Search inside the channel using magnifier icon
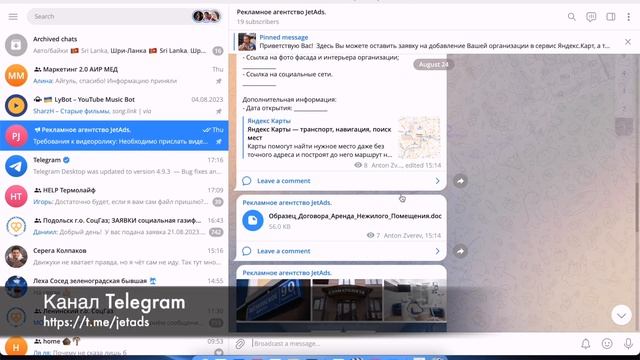 pyautogui.click(x=571, y=17)
